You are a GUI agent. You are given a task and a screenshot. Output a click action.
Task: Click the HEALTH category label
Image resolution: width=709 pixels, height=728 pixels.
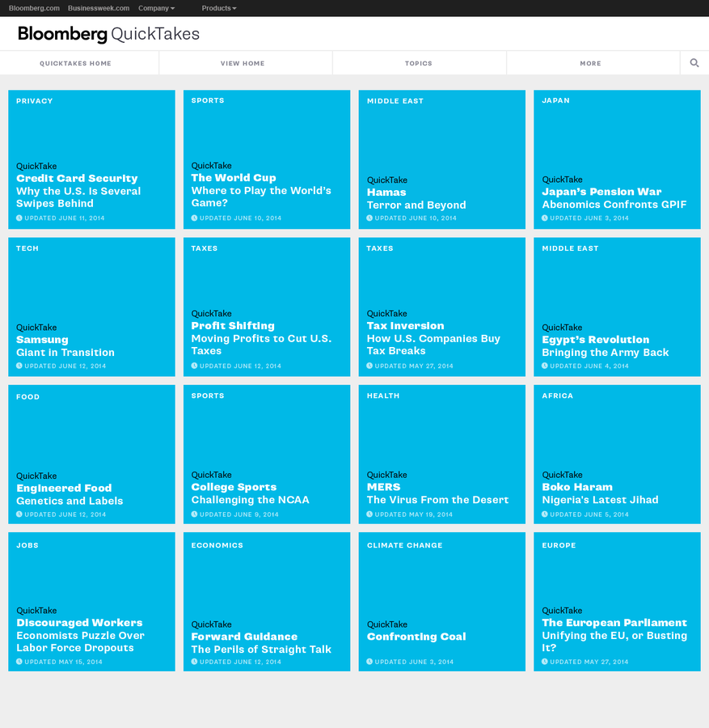(x=383, y=396)
